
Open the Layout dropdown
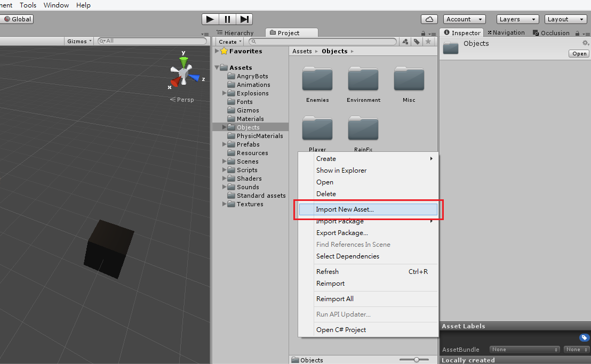[x=565, y=19]
